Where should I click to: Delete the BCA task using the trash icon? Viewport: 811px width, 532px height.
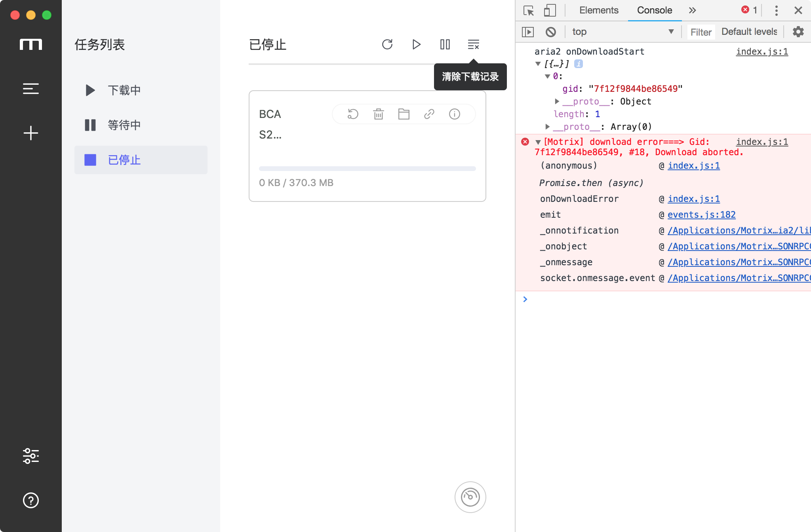(378, 114)
